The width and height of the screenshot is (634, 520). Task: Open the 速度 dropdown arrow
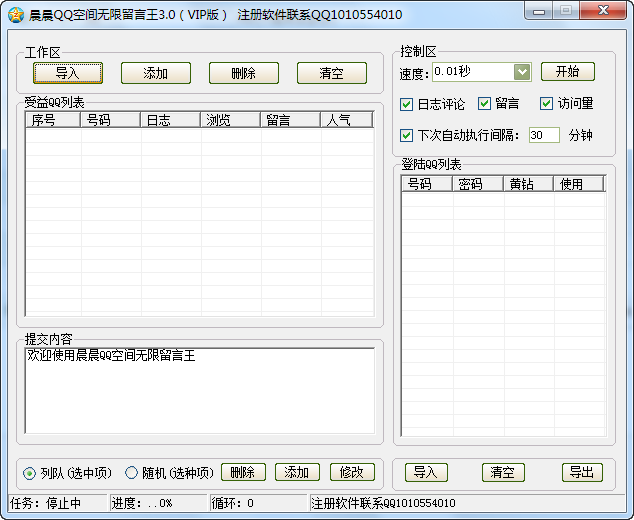[x=522, y=72]
